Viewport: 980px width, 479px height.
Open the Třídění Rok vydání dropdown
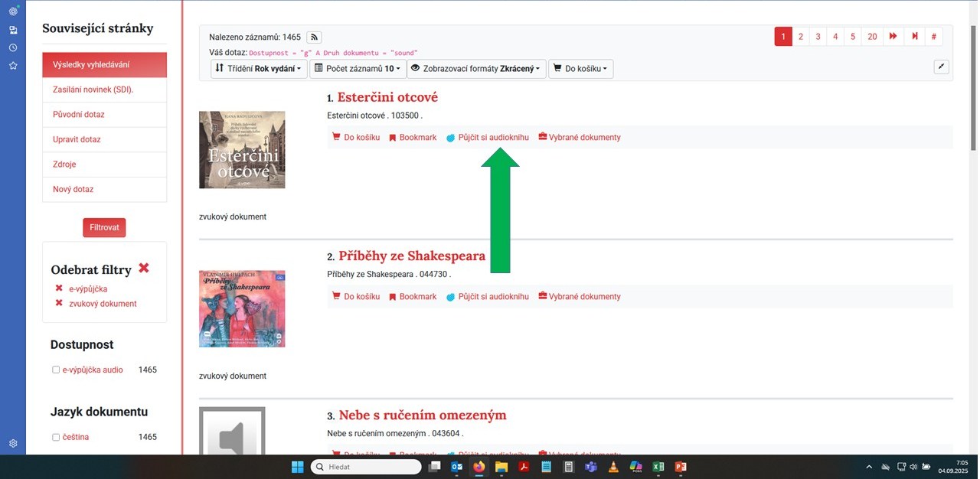tap(259, 69)
